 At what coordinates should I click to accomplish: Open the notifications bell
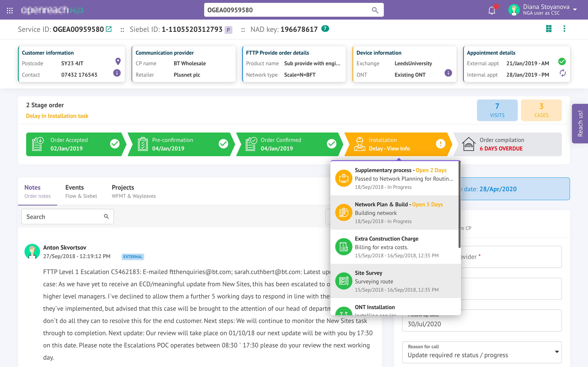click(x=492, y=10)
